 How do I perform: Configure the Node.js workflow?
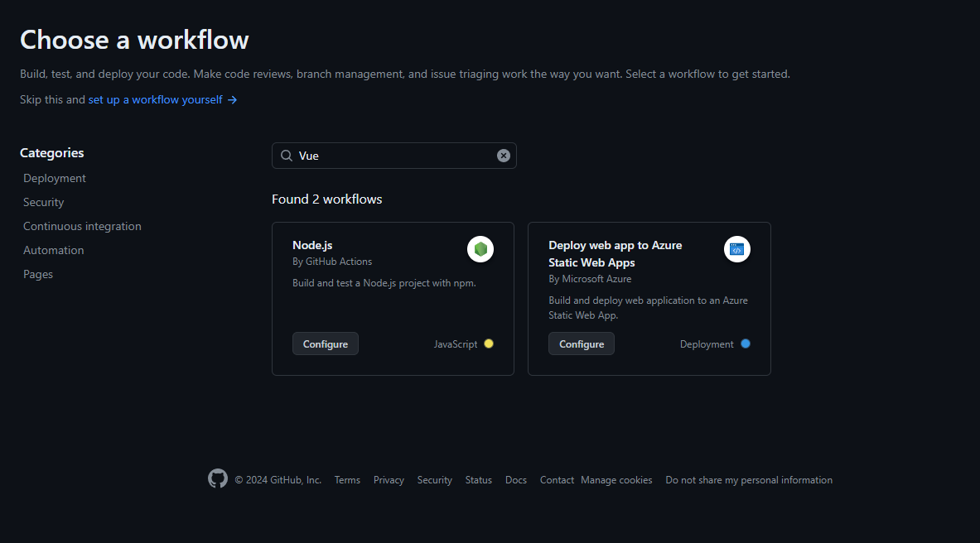325,344
